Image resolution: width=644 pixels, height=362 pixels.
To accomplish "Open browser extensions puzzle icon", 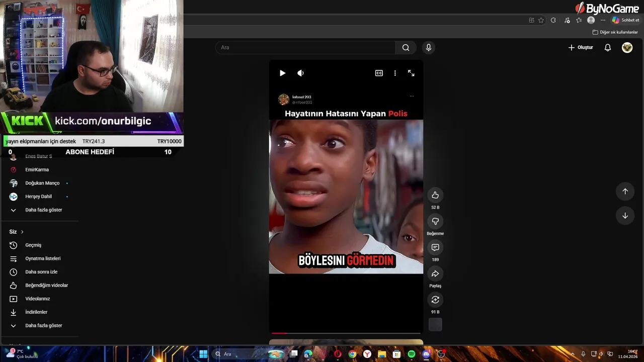I will pyautogui.click(x=553, y=20).
